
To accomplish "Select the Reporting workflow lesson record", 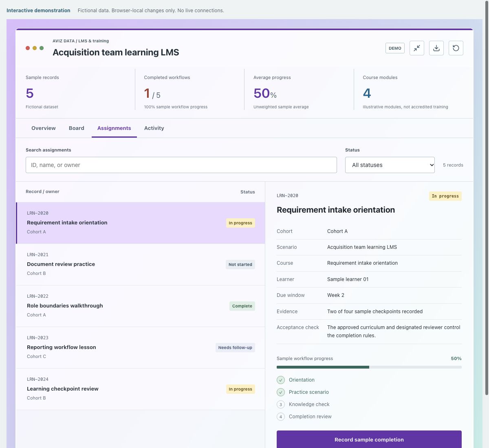I will point(141,347).
